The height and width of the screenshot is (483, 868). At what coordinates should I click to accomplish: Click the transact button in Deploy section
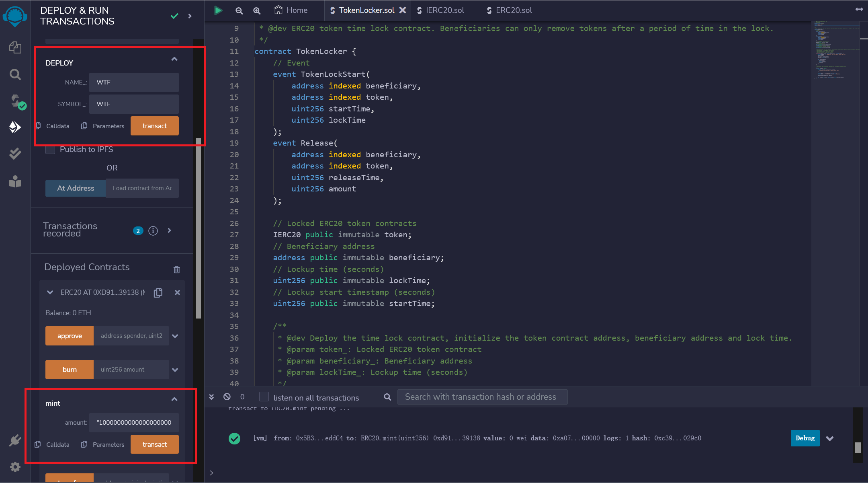click(154, 125)
